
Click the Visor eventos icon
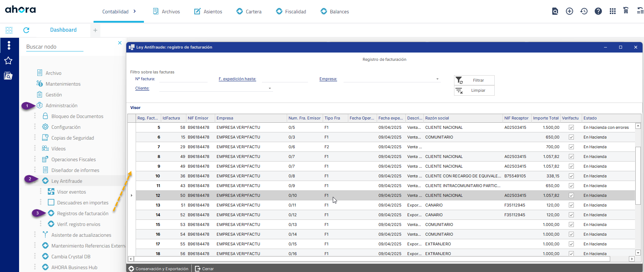51,191
